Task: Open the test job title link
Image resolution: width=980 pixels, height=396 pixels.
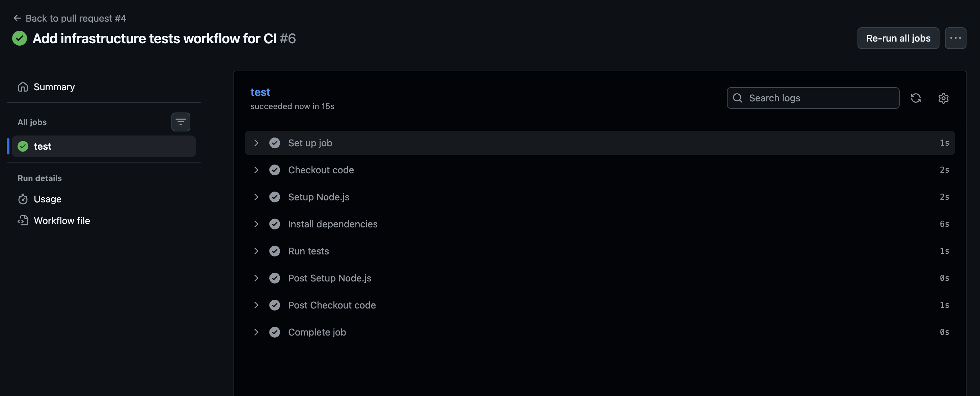Action: (x=260, y=92)
